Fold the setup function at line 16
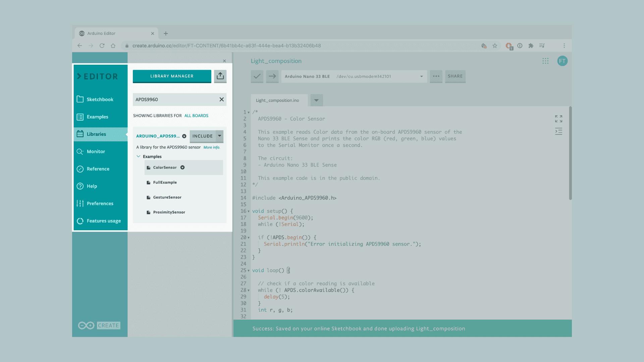Image resolution: width=644 pixels, height=362 pixels. tap(249, 212)
